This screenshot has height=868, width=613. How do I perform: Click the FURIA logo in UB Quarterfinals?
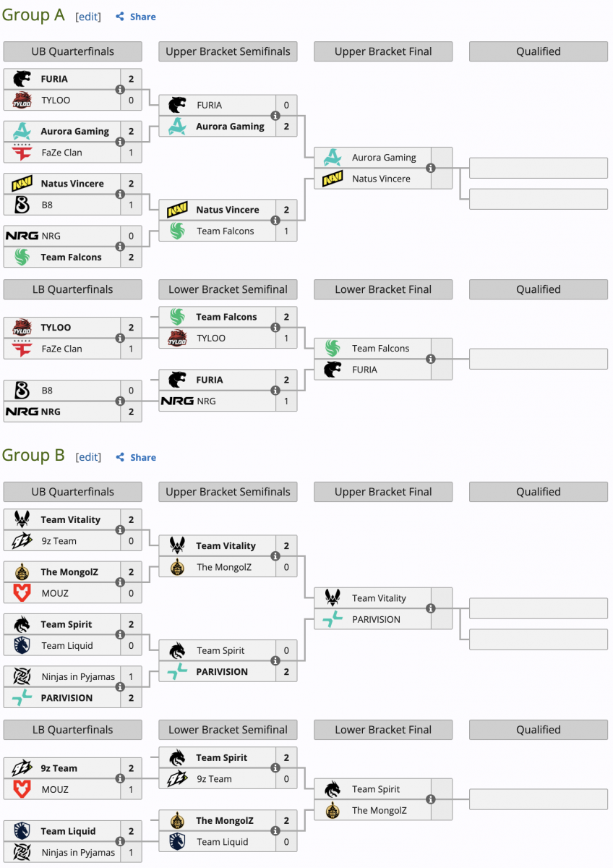tap(22, 79)
